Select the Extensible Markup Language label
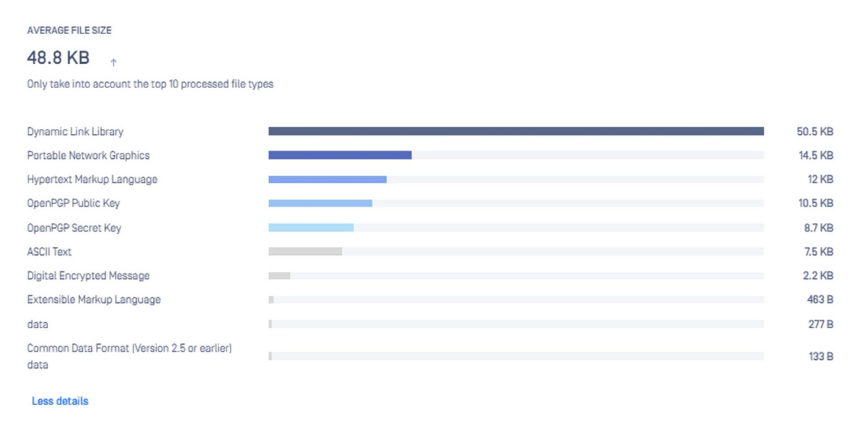Image resolution: width=868 pixels, height=434 pixels. click(94, 300)
